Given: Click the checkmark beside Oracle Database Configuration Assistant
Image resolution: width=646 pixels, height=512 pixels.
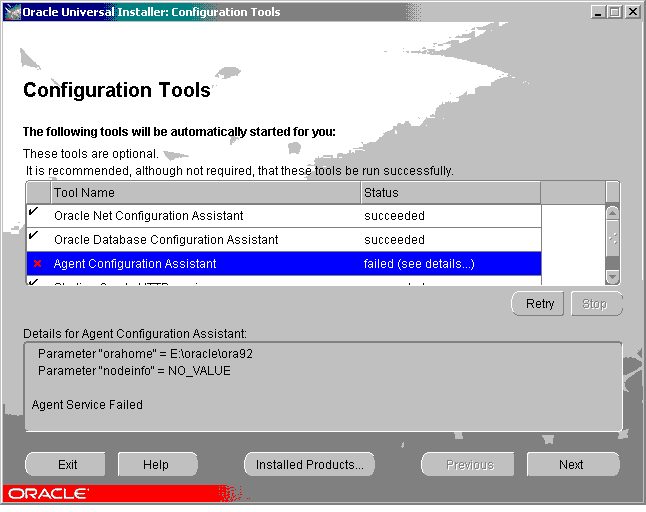Looking at the screenshot, I should click(x=35, y=237).
